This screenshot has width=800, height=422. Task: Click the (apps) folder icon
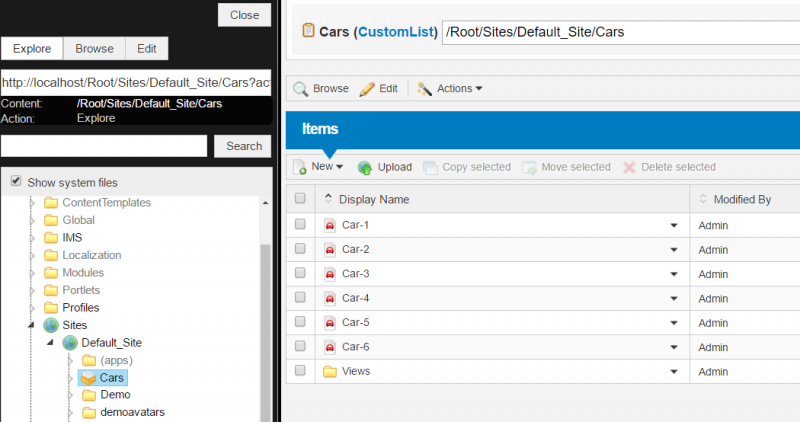(x=89, y=360)
